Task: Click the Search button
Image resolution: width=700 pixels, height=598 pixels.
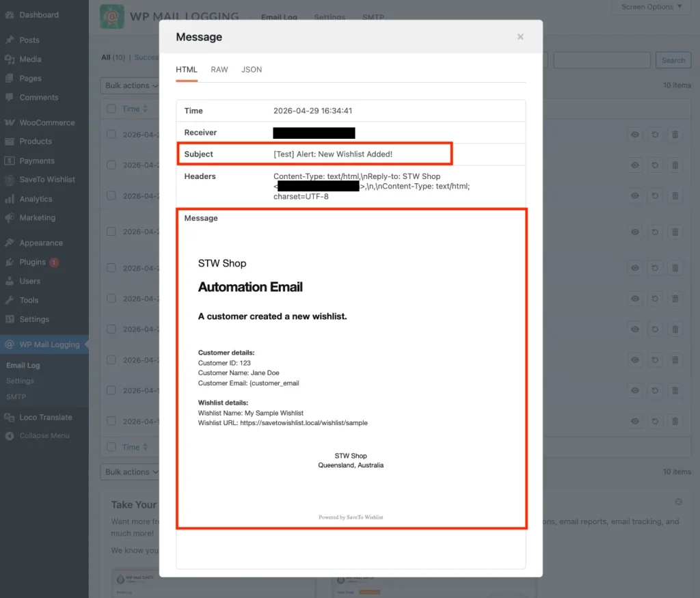Action: coord(673,60)
